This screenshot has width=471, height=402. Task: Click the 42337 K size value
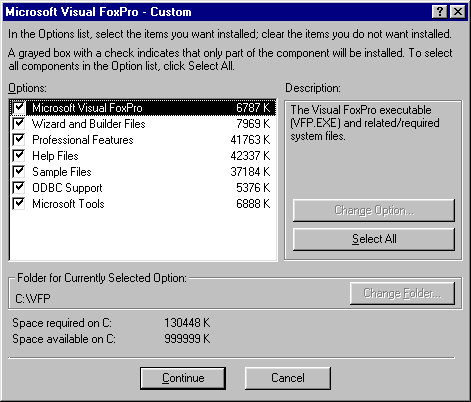click(250, 156)
